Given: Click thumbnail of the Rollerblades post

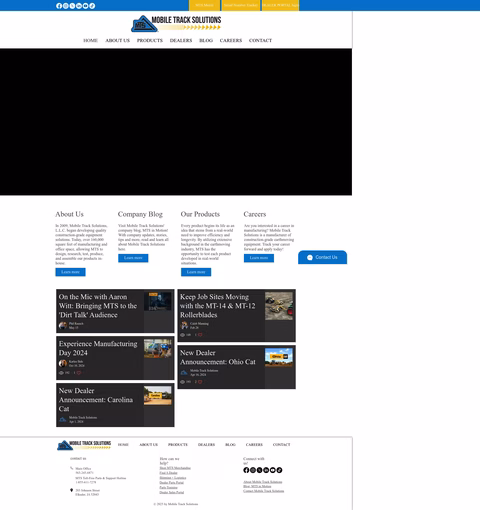Looking at the screenshot, I should [x=279, y=306].
